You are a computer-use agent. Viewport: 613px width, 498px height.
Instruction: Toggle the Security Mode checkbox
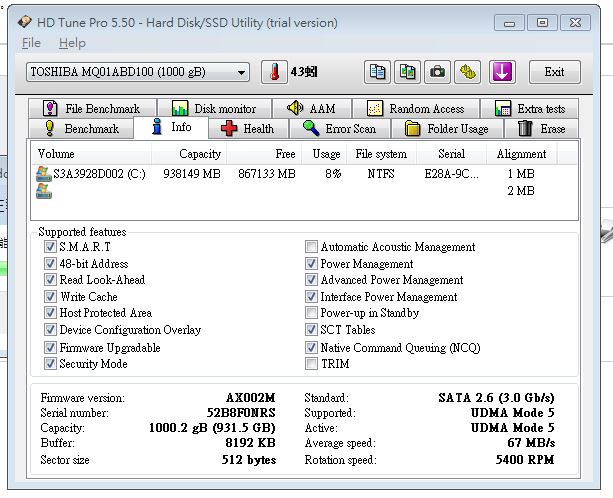50,364
